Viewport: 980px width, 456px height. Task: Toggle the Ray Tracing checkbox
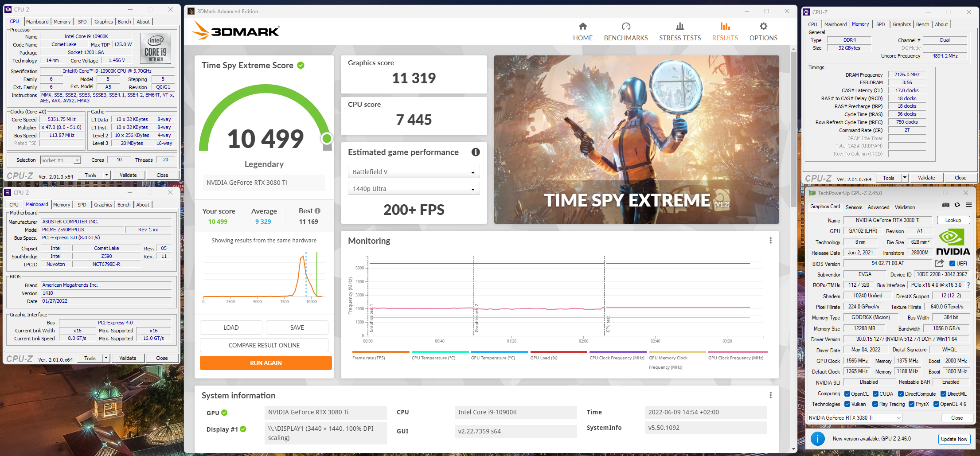[x=875, y=404]
